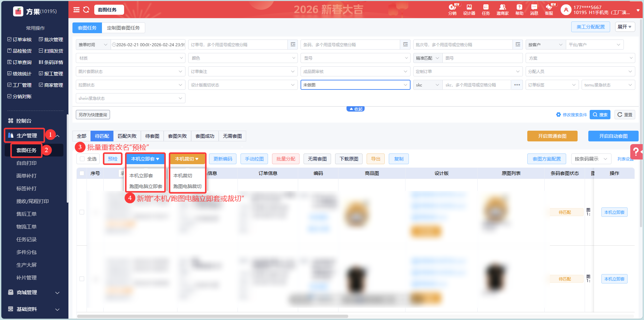Screen dimensions: 644x320
Task: Click the list icon beside the 订单号 field
Action: 293,45
